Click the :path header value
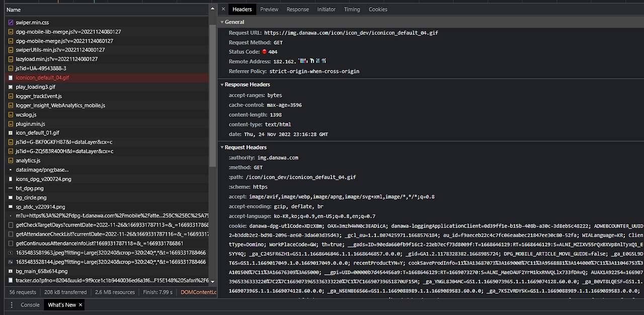The height and width of the screenshot is (315, 644). [301, 177]
